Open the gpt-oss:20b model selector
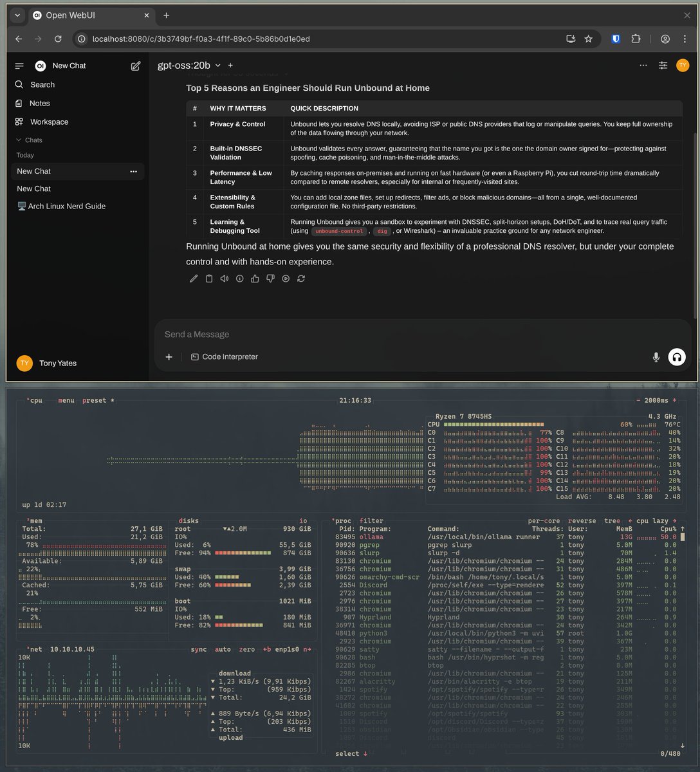This screenshot has height=772, width=700. tap(189, 66)
